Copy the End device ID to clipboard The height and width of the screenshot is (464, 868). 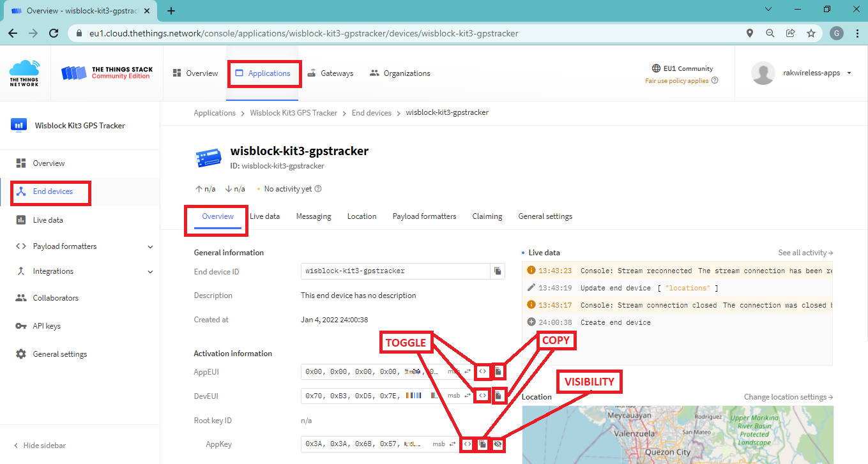pos(497,271)
